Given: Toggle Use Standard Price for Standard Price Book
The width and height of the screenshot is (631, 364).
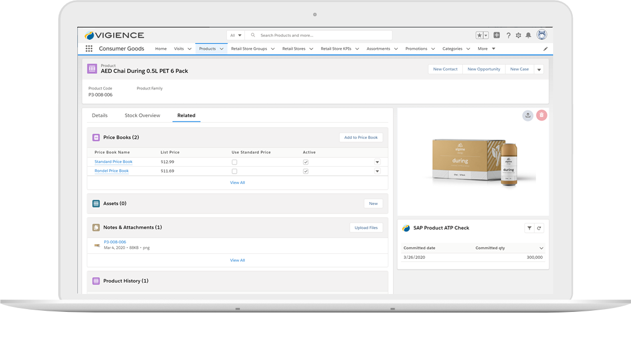Looking at the screenshot, I should click(x=235, y=162).
